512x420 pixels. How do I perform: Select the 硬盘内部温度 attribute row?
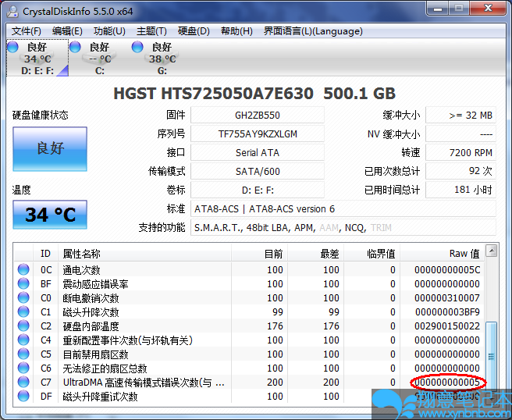click(250, 326)
